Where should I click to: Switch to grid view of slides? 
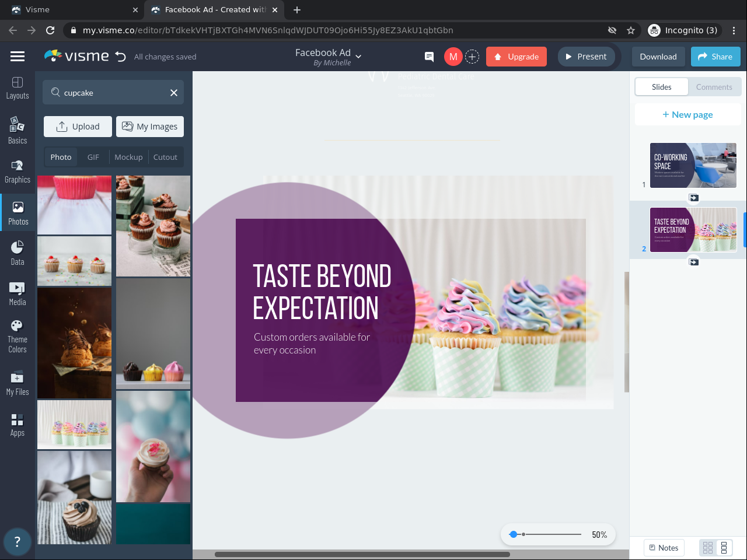point(708,548)
